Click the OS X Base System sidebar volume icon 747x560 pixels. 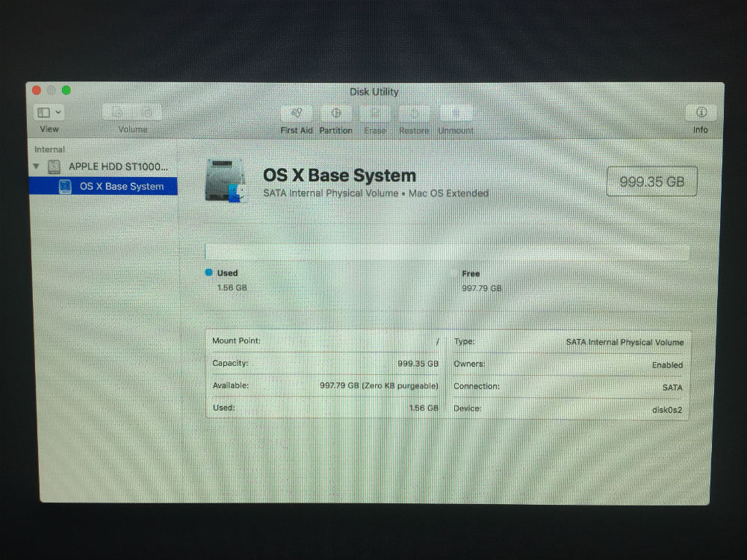pos(65,186)
